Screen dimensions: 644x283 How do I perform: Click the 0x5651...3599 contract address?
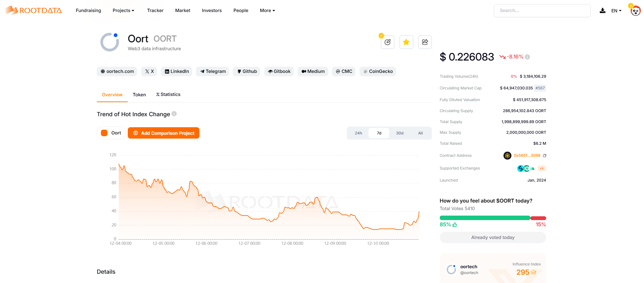pyautogui.click(x=527, y=156)
